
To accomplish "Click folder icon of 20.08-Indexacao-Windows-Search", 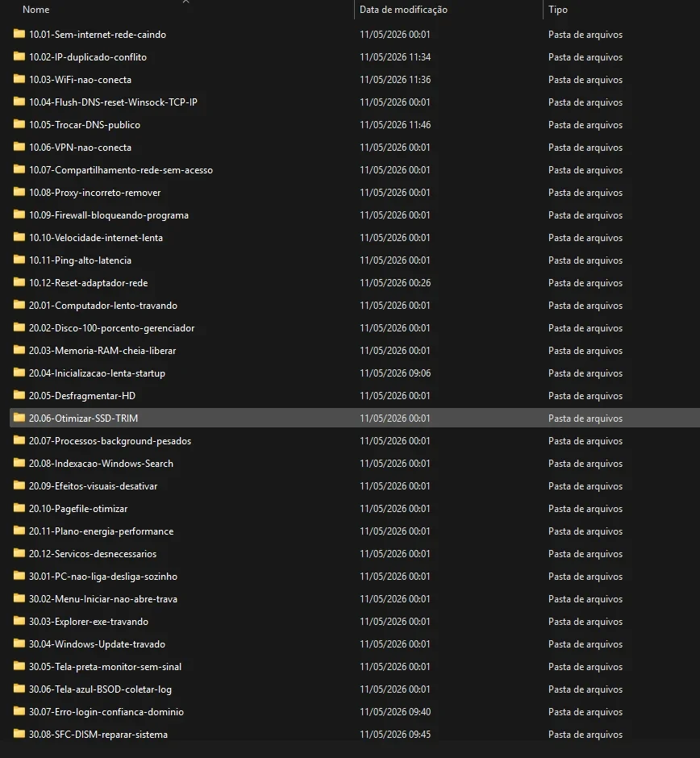I will coord(19,463).
